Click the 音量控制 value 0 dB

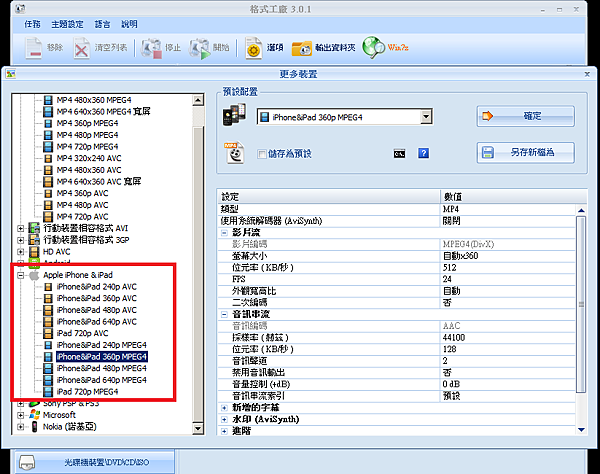tap(508, 384)
